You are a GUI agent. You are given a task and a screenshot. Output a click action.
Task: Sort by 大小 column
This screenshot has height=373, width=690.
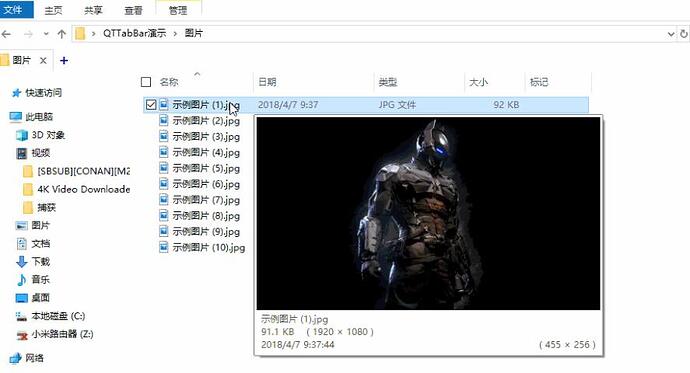point(478,82)
